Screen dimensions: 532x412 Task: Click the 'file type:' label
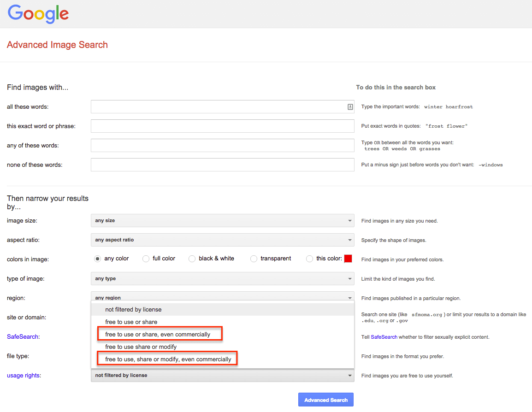pos(18,356)
